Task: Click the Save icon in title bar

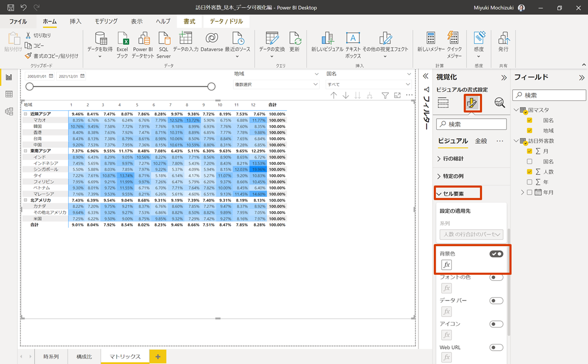Action: (x=11, y=7)
